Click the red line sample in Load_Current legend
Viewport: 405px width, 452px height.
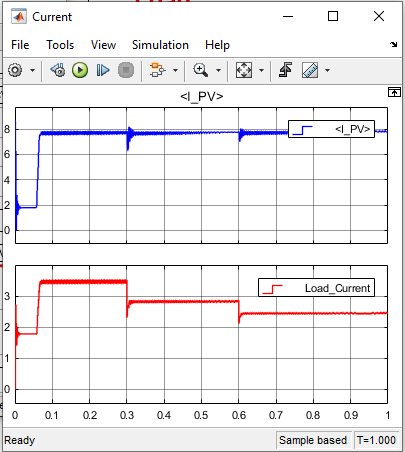pos(272,289)
